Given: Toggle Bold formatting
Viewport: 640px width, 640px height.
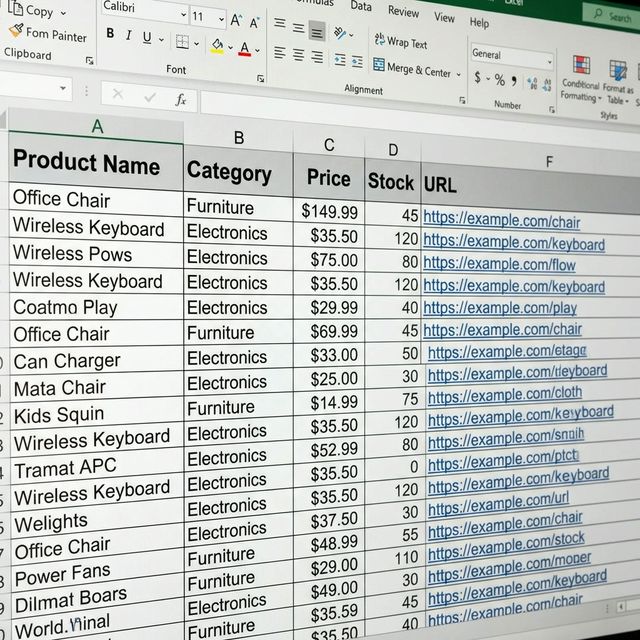Looking at the screenshot, I should [110, 33].
